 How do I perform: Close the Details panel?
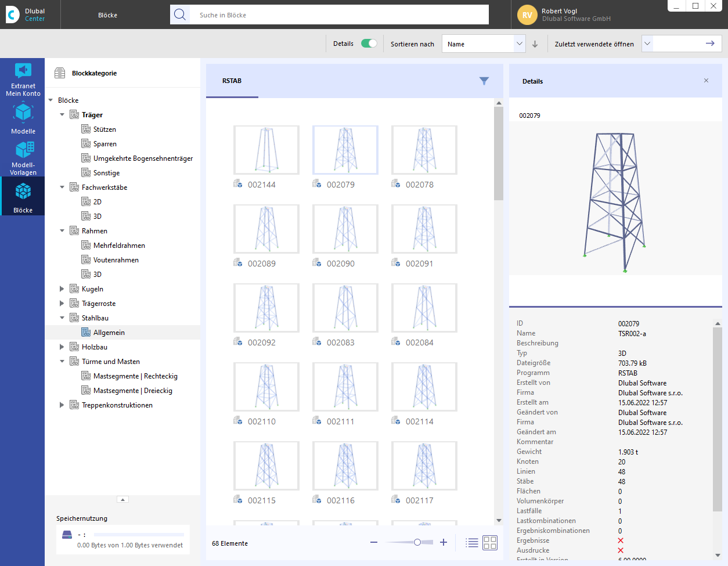pos(706,81)
